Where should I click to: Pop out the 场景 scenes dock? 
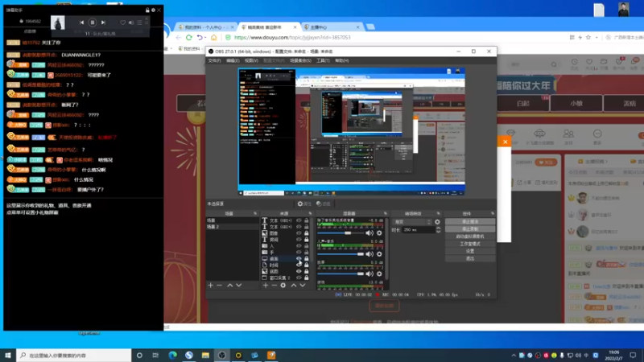point(255,213)
